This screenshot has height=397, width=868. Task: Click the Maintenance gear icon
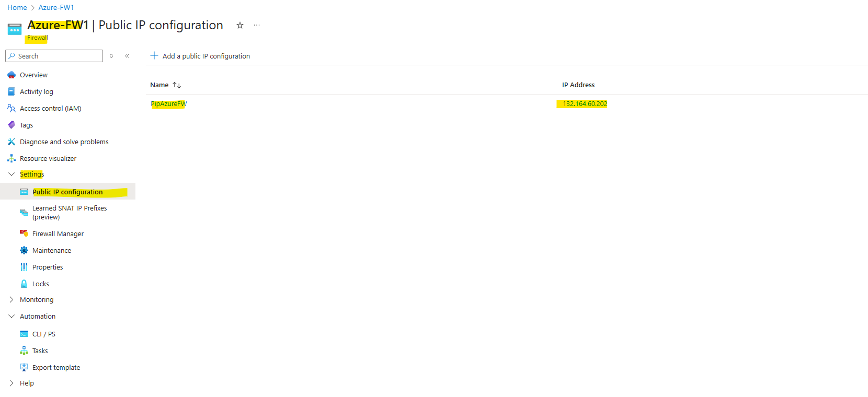pyautogui.click(x=24, y=251)
